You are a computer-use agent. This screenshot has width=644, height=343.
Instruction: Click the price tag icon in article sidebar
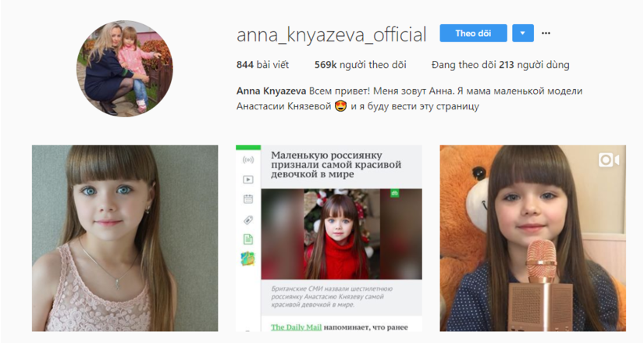248,220
